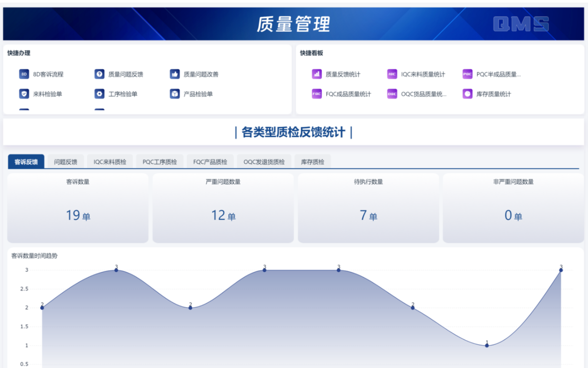This screenshot has height=368, width=588.
Task: Click the box icon for 产品检验单
Action: click(x=175, y=94)
